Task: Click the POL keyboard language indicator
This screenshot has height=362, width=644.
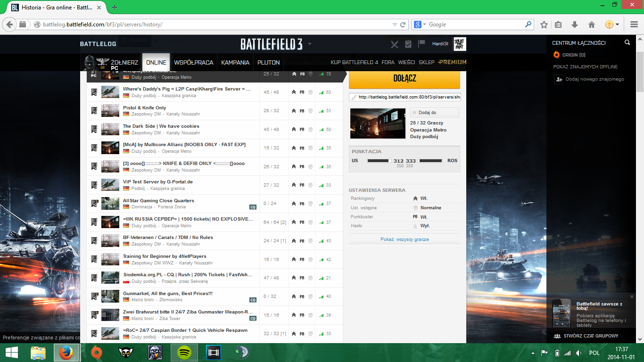Action: 594,353
